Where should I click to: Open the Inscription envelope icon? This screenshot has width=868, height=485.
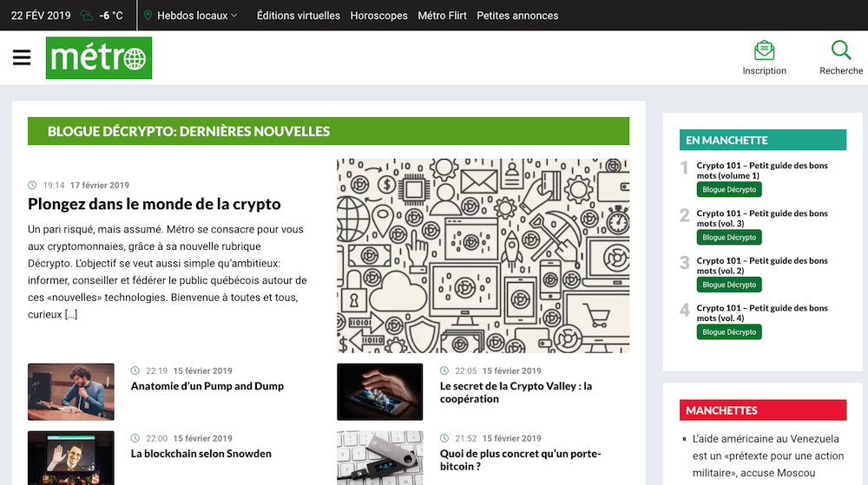pos(764,50)
